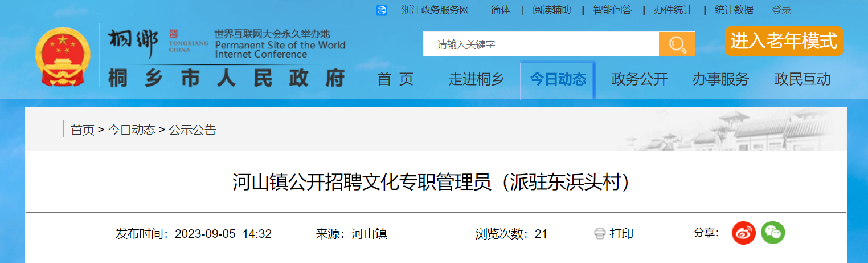Click the printer icon
868x263 pixels.
[600, 233]
